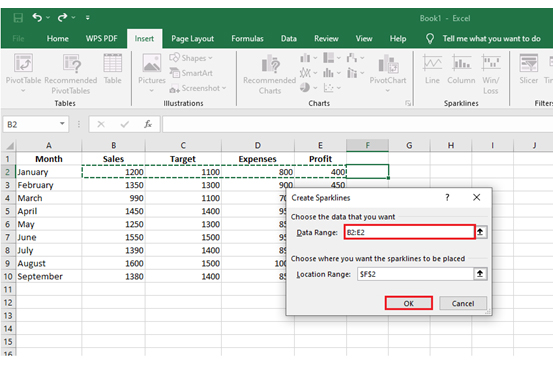Insert a Line sparkline
The image size is (553, 367).
pos(432,69)
